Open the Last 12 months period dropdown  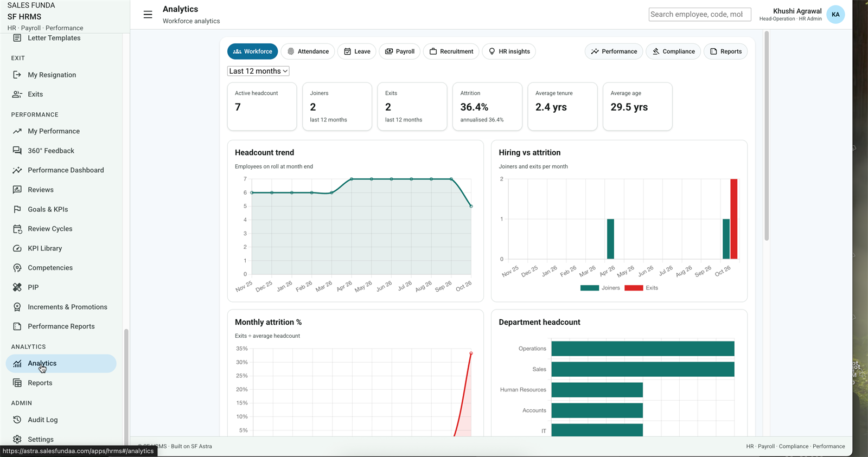click(258, 71)
